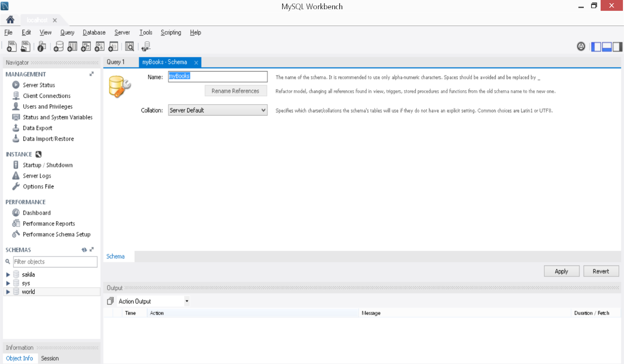Switch to the Query 1 tab

click(116, 62)
